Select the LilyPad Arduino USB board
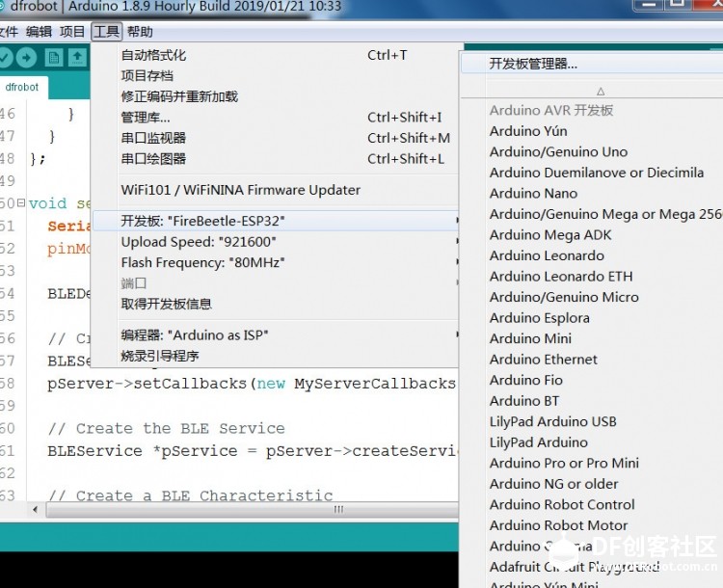Image resolution: width=723 pixels, height=588 pixels. [592, 421]
